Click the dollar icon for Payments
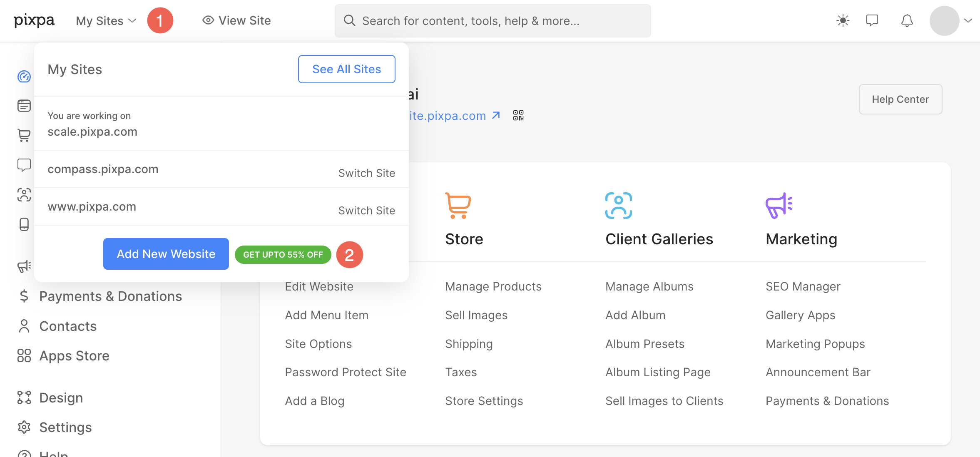The width and height of the screenshot is (980, 457). [x=24, y=296]
